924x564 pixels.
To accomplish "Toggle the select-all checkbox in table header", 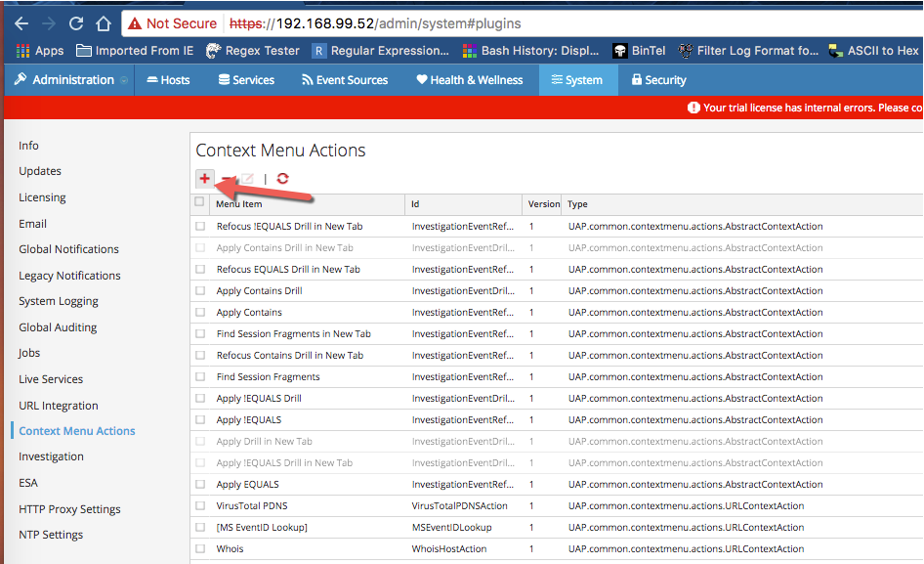I will click(199, 203).
